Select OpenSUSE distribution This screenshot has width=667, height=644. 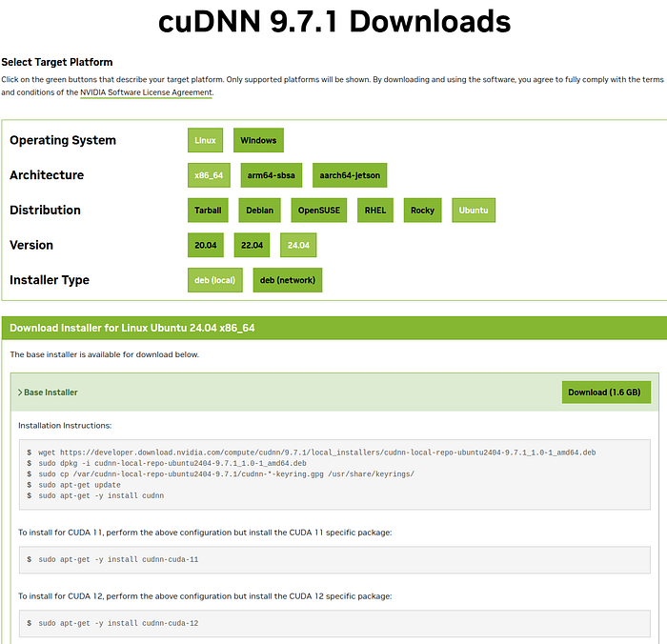(x=318, y=211)
